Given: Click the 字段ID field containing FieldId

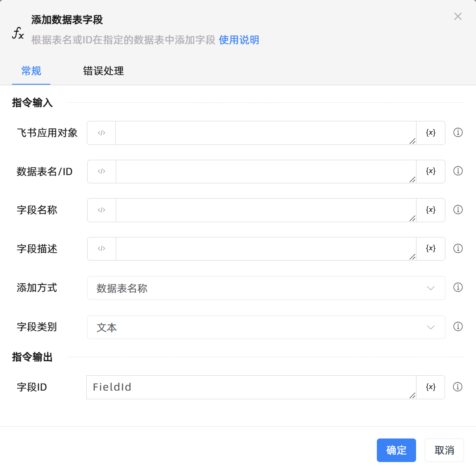Looking at the screenshot, I should coord(251,387).
